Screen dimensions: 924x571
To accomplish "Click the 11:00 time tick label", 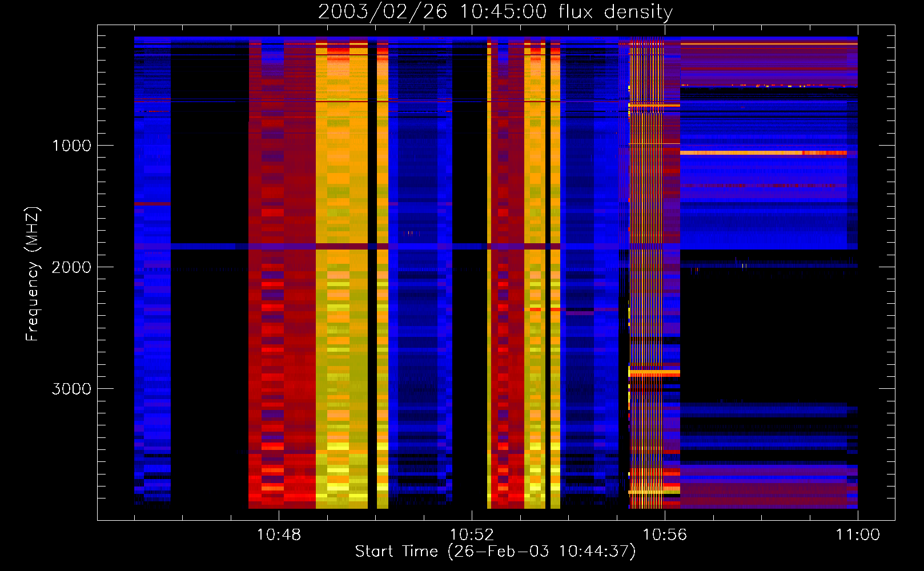I will coord(858,535).
